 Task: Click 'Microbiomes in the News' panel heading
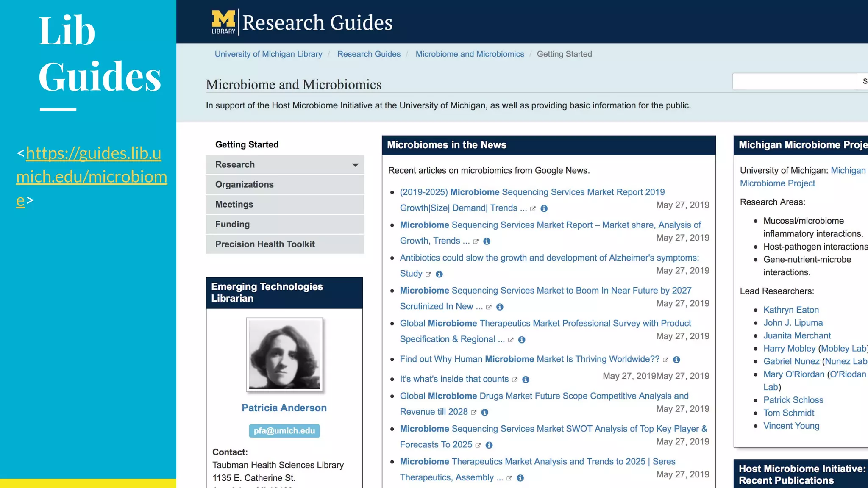tap(447, 145)
